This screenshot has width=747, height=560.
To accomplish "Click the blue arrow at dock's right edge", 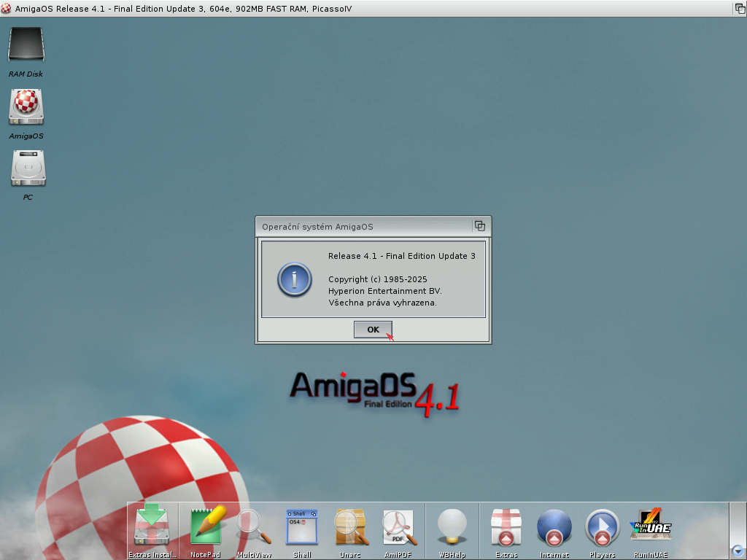I will [x=738, y=551].
